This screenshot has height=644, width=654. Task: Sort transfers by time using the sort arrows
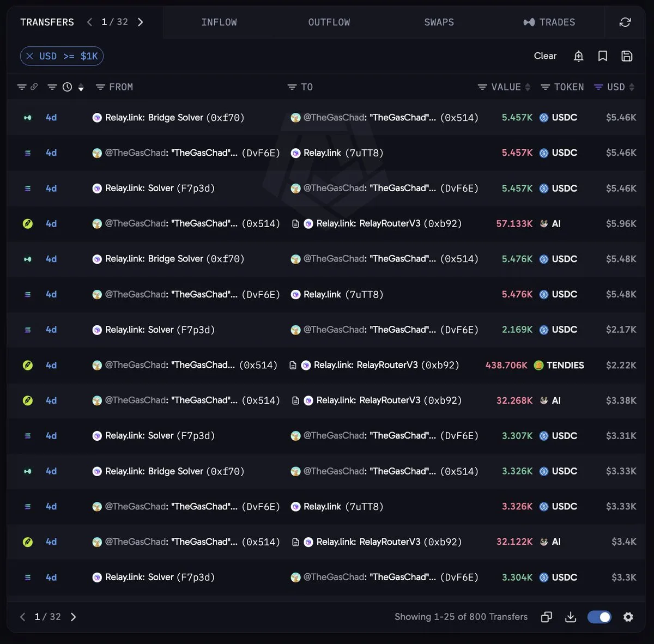point(81,87)
